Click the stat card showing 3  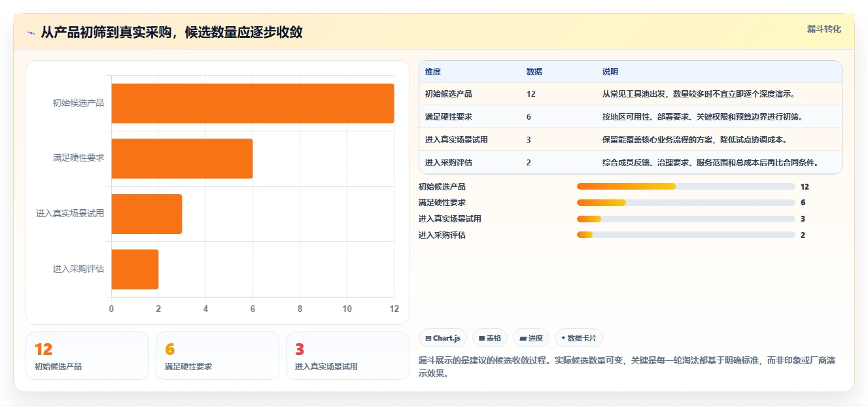click(x=347, y=356)
